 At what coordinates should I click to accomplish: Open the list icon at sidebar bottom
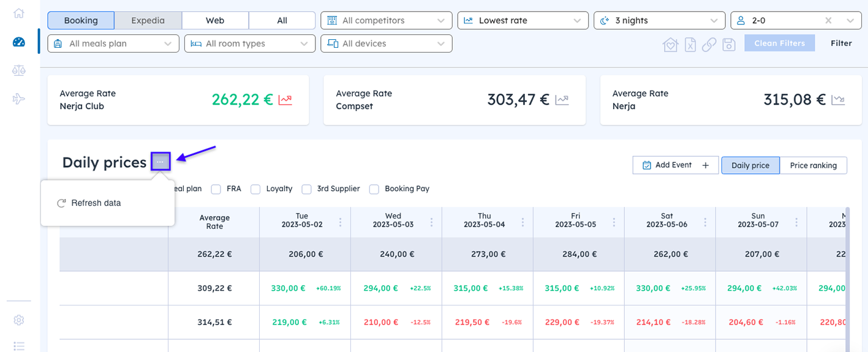coord(19,346)
